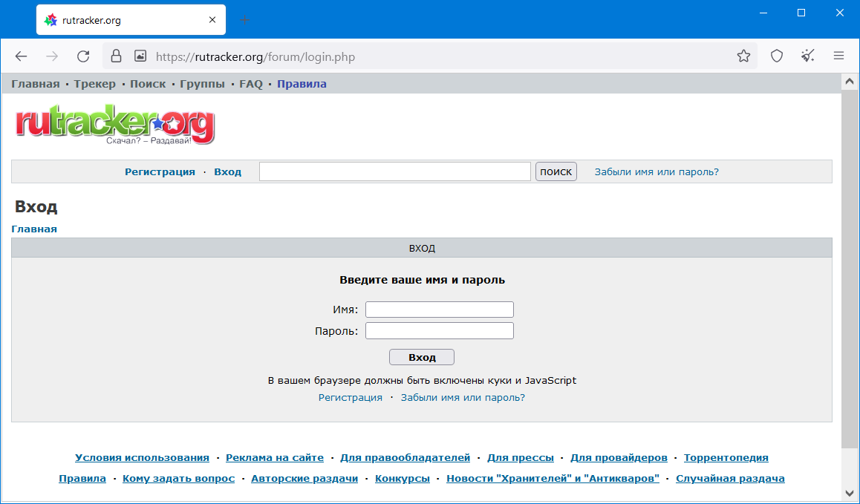
Task: Focus the Имя username field
Action: [440, 310]
